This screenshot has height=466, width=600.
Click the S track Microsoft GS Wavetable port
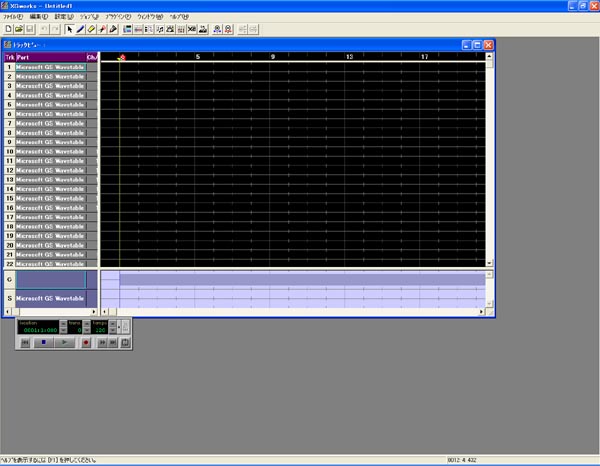[x=51, y=298]
